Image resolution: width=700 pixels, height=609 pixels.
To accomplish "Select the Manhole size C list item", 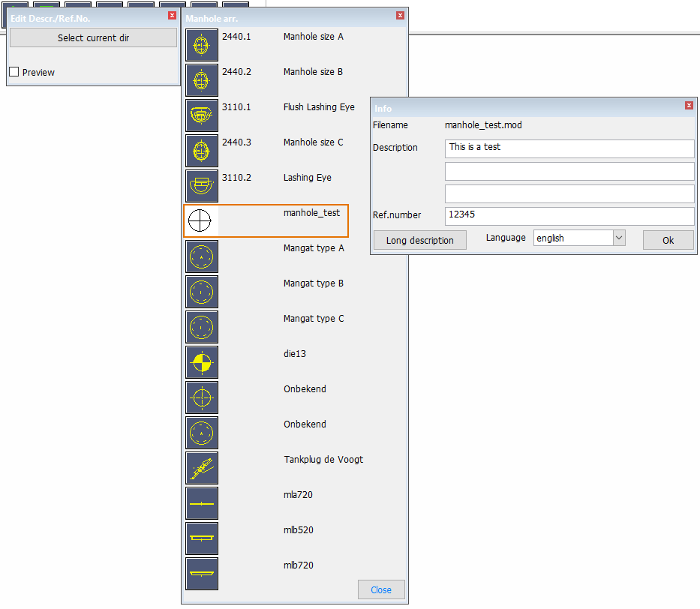I will click(x=313, y=142).
